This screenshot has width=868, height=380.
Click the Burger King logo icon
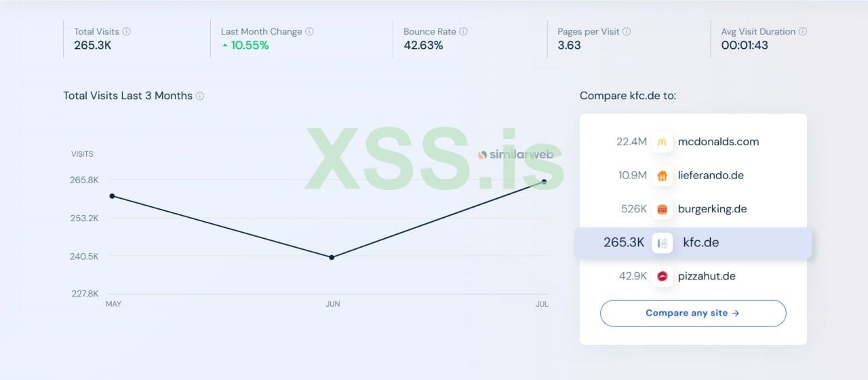tap(663, 209)
